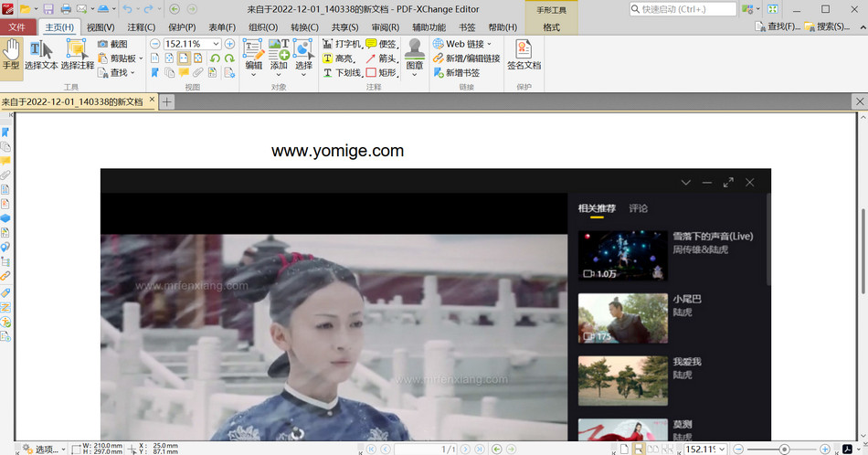Open the 签名文档 (Sign Document) tool
The image size is (868, 455).
[524, 55]
